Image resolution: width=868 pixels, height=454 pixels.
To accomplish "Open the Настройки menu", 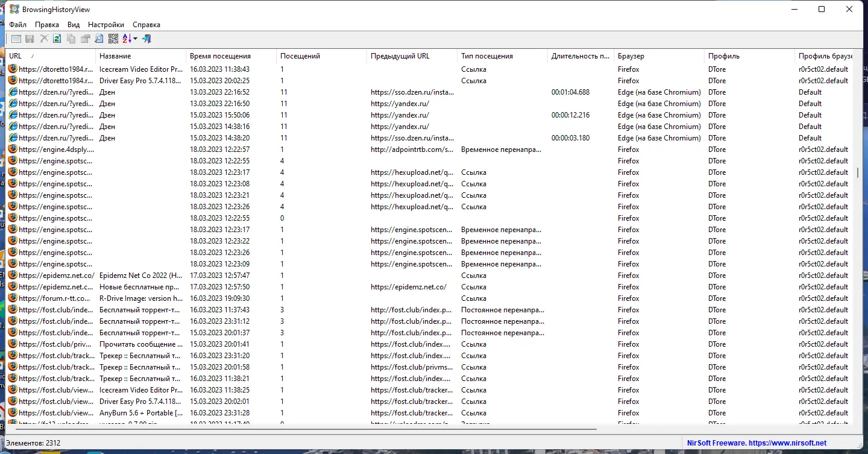I will [x=106, y=25].
